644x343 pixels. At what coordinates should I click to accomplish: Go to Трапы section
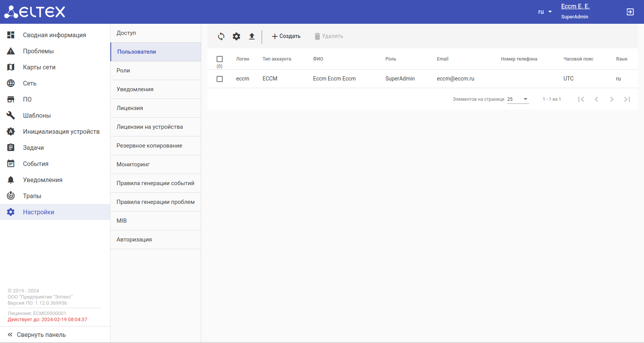coord(32,196)
